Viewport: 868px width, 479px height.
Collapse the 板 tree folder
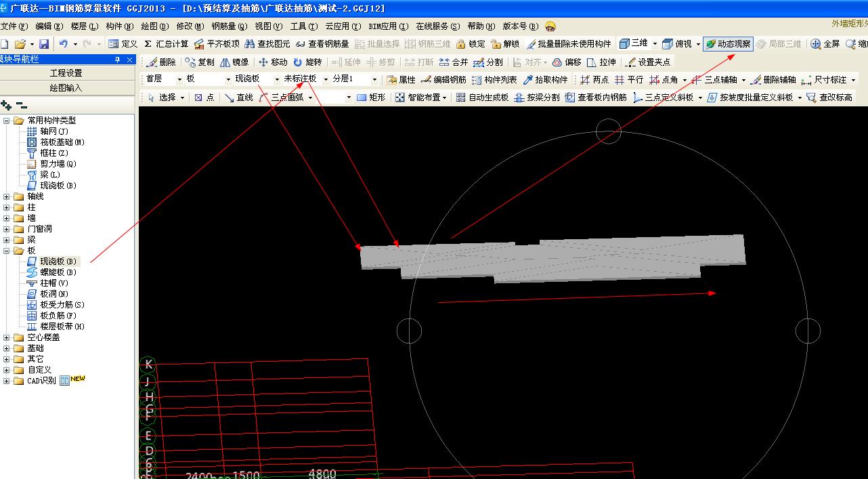(x=7, y=251)
